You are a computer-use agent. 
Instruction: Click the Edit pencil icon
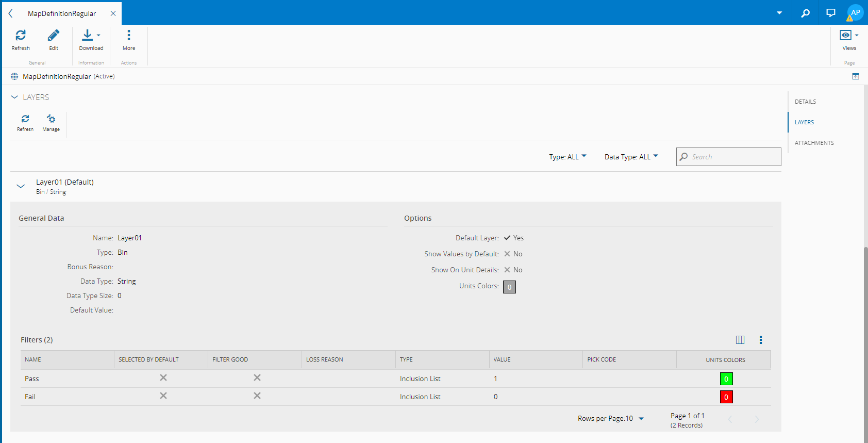coord(54,36)
